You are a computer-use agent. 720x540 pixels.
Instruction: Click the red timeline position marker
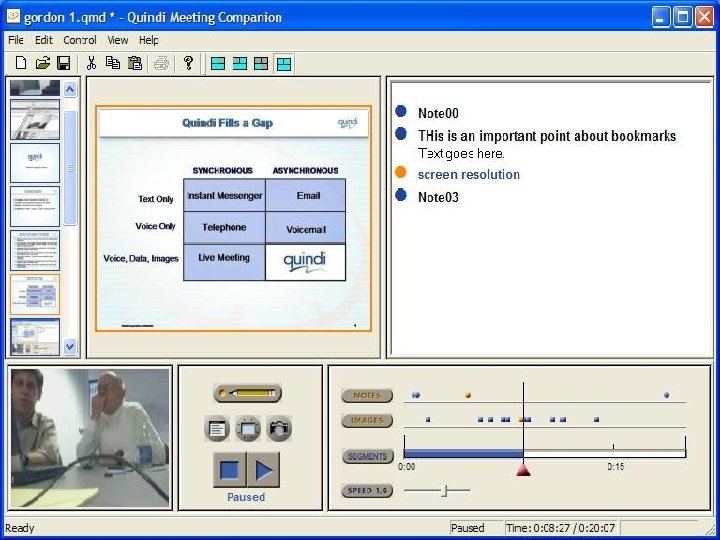523,470
